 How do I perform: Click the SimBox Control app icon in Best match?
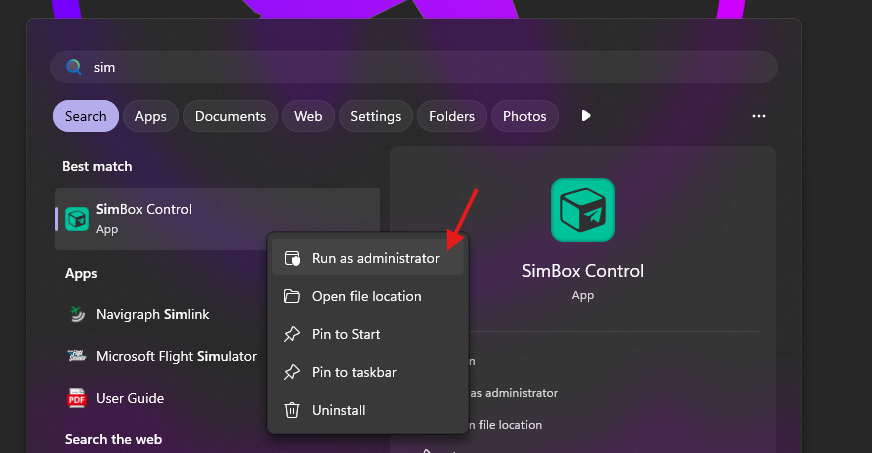point(77,219)
